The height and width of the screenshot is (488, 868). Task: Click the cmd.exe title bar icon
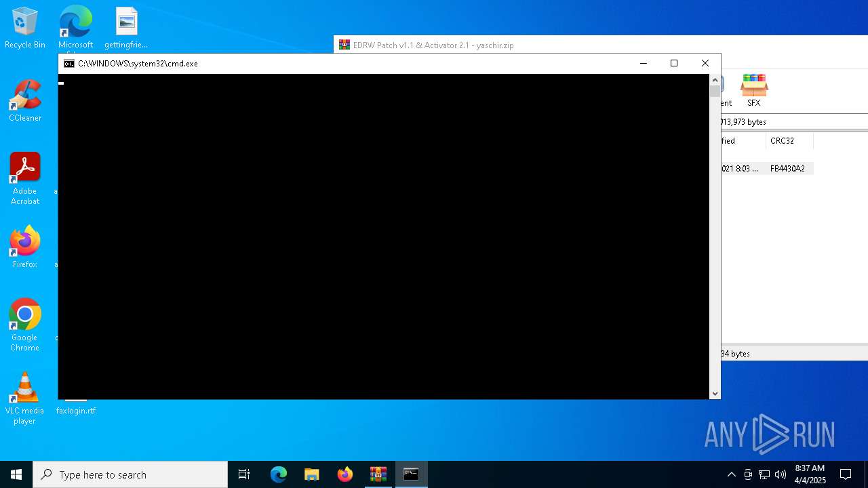pyautogui.click(x=69, y=64)
